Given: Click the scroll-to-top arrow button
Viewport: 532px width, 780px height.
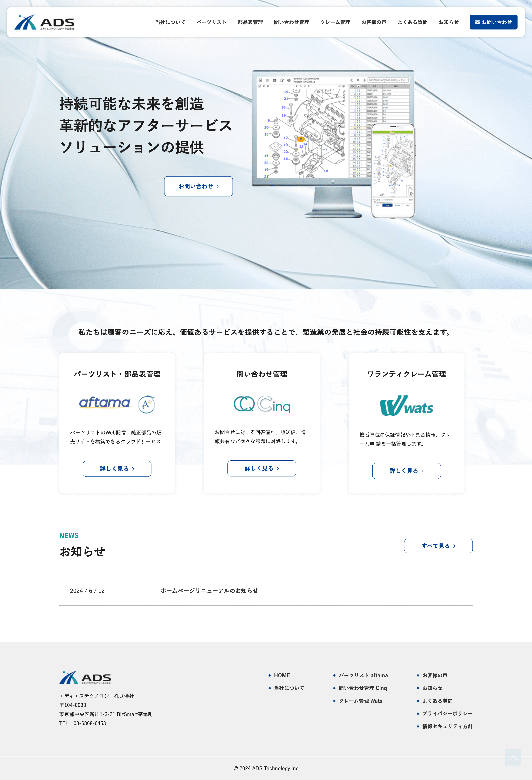Looking at the screenshot, I should (513, 757).
